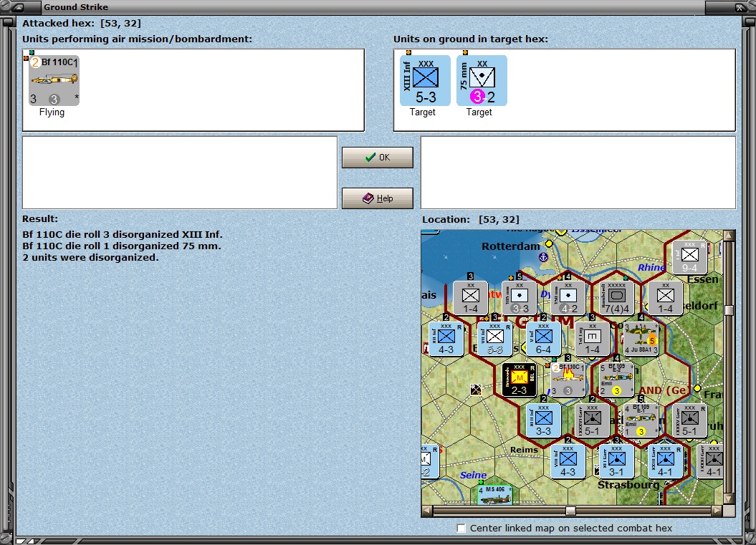
Task: Click the anchor port icon at Rotterdam
Action: (x=543, y=257)
